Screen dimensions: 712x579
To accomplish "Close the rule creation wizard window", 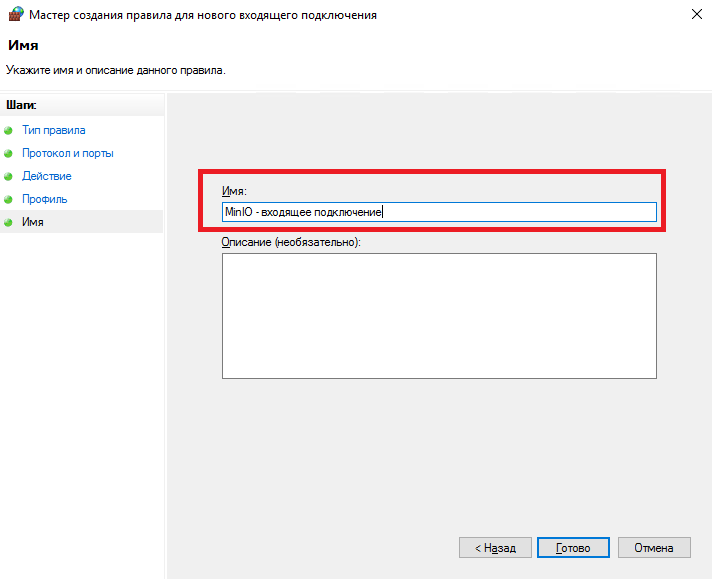I will [695, 15].
